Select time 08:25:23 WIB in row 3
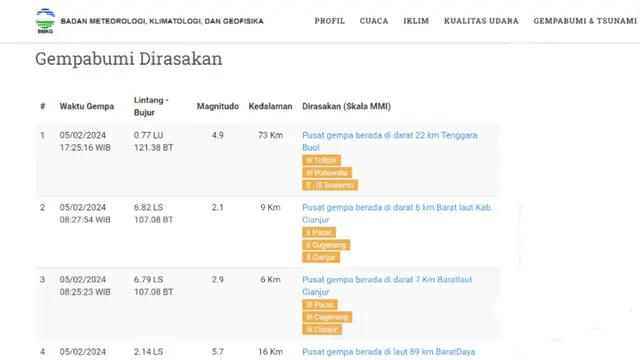 tap(85, 292)
